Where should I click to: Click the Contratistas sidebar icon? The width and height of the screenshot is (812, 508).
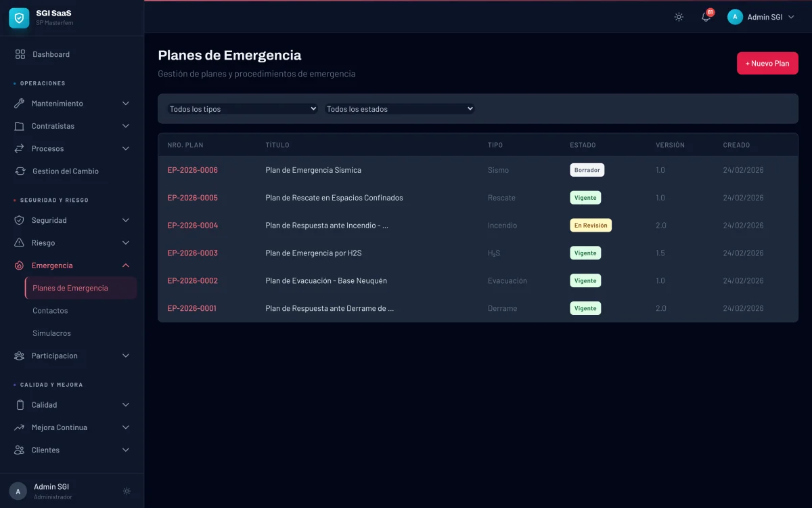pos(20,125)
